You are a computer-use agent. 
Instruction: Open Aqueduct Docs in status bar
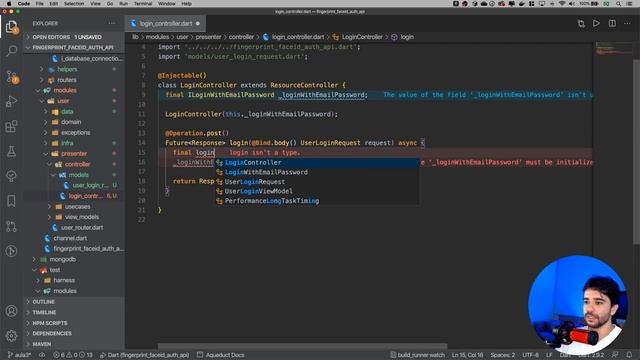click(220, 355)
